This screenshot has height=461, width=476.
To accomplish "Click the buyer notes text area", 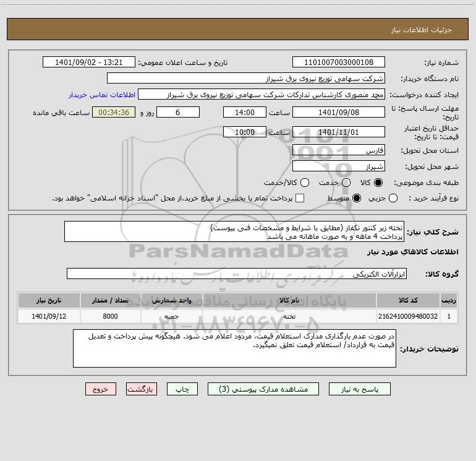I will click(x=234, y=348).
